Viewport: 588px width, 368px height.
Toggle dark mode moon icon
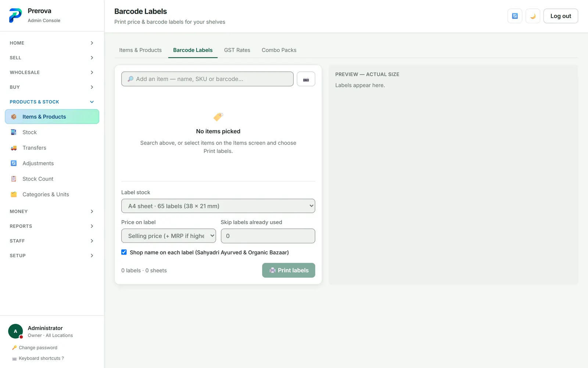tap(533, 16)
